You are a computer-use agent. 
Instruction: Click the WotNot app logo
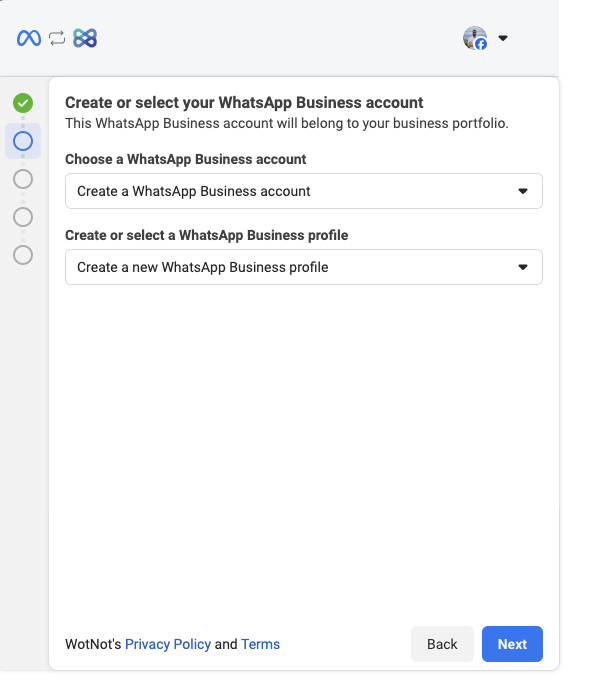[85, 38]
